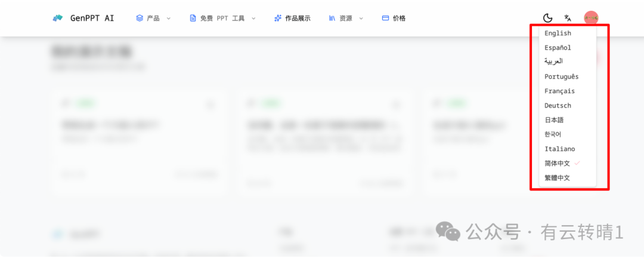Expand the chevron next to 产品
This screenshot has width=644, height=258.
168,18
